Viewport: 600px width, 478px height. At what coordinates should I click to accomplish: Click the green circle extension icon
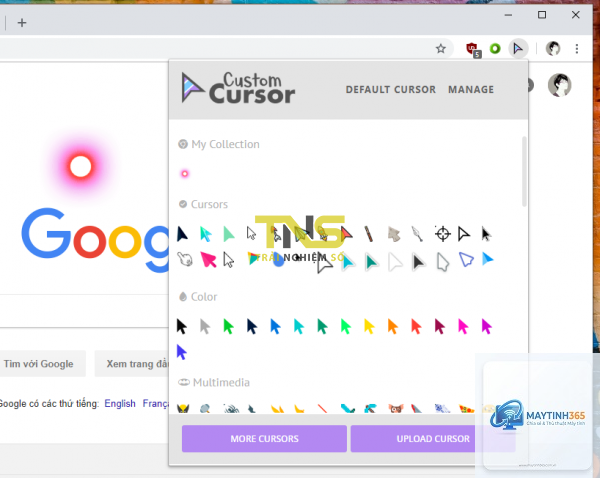(x=495, y=49)
